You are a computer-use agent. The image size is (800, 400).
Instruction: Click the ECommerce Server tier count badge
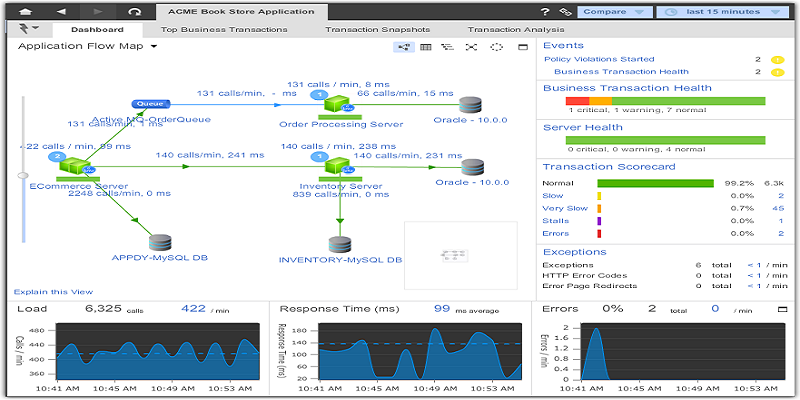coord(57,157)
